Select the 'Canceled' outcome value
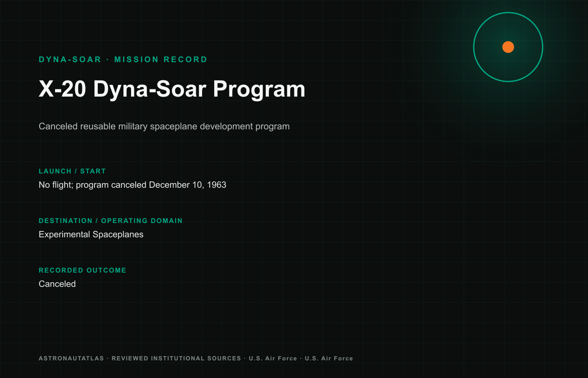 click(x=57, y=284)
